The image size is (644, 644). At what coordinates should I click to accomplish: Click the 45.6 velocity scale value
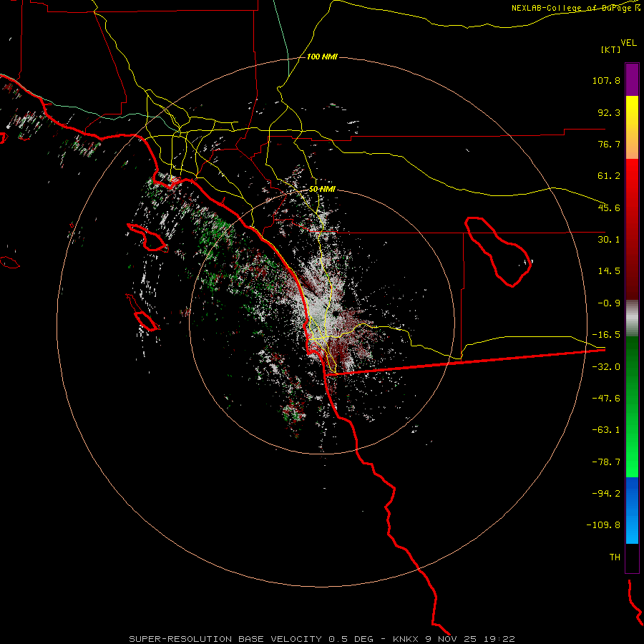[x=609, y=208]
